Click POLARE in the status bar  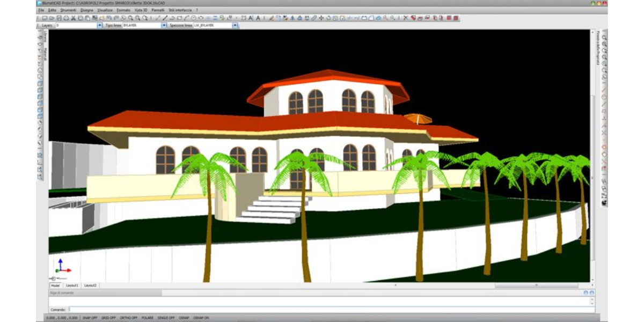coord(148,318)
